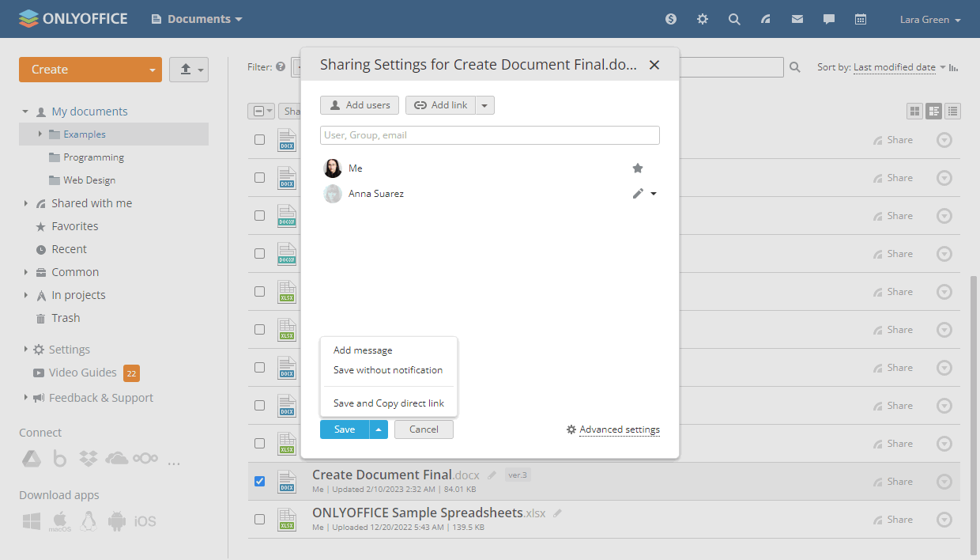The width and height of the screenshot is (980, 560).
Task: Choose Save and Copy direct link
Action: coord(388,403)
